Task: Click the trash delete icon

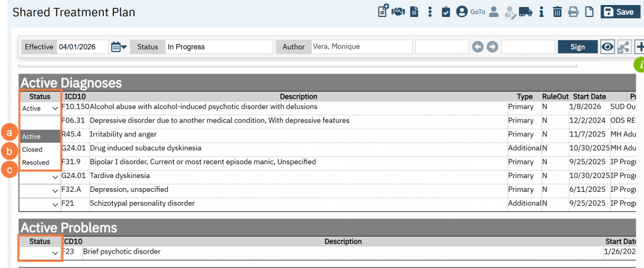Action: 557,12
